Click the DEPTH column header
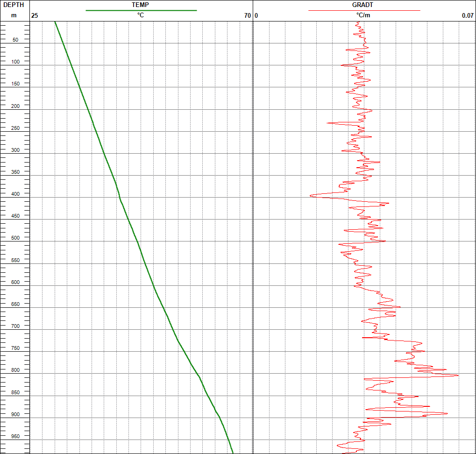The image size is (476, 454). (14, 5)
